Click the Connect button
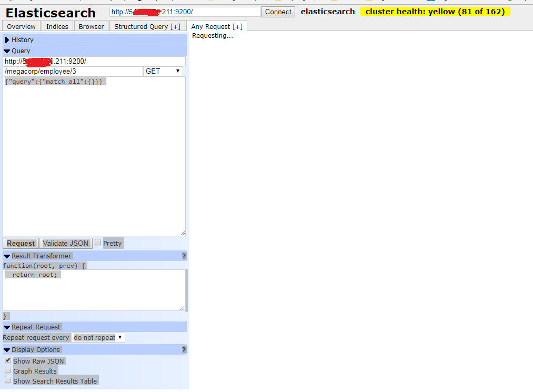533x392 pixels. click(277, 12)
